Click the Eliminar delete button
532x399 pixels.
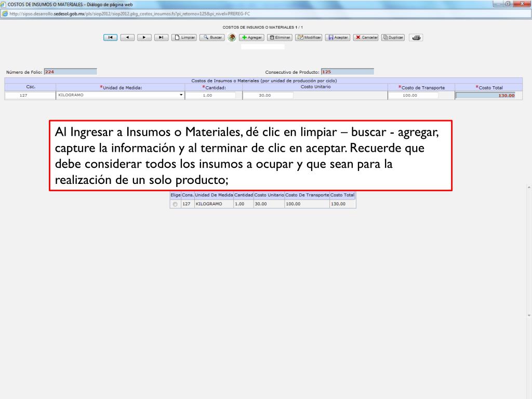point(280,37)
